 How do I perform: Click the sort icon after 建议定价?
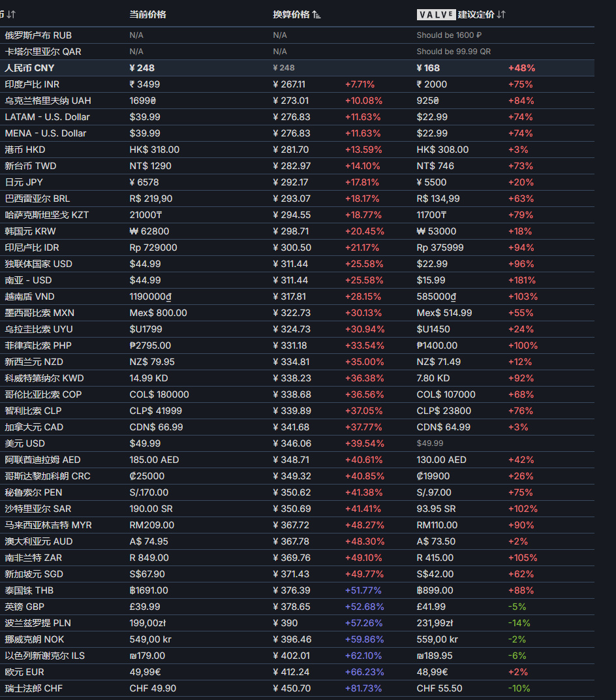click(501, 14)
